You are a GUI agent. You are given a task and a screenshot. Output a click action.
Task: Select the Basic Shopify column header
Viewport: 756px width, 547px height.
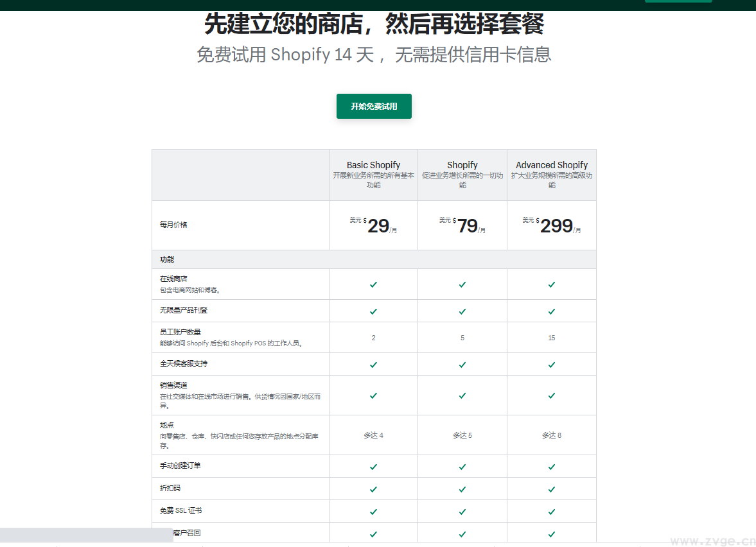373,174
